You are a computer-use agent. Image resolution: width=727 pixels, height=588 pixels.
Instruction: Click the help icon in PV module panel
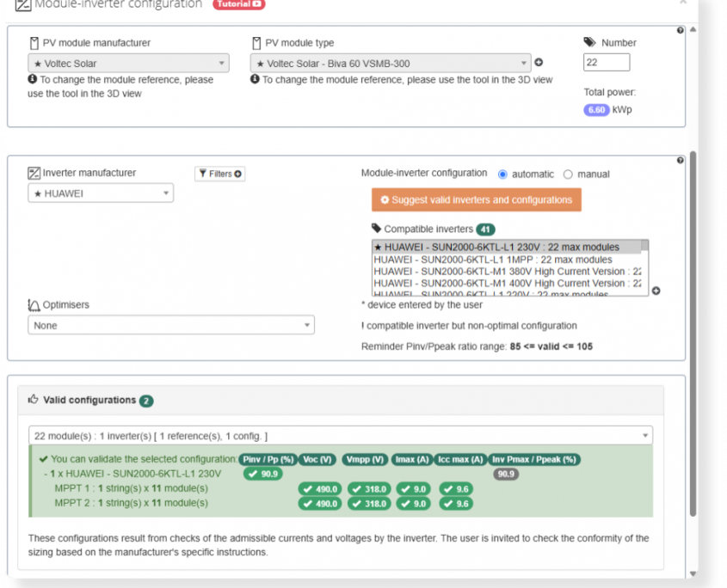[681, 30]
